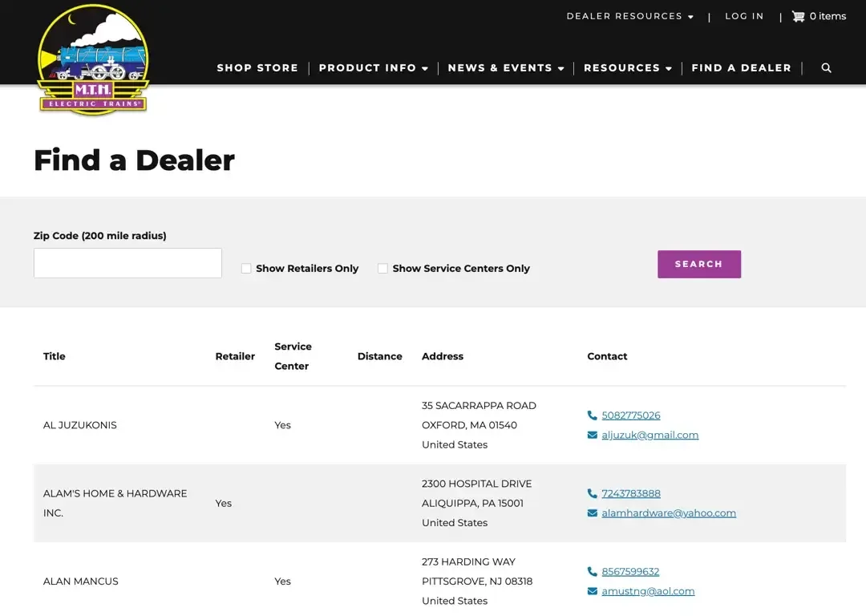The image size is (866, 616).
Task: Click envelope icon beside aljuzuk@gmail.com
Action: [592, 436]
